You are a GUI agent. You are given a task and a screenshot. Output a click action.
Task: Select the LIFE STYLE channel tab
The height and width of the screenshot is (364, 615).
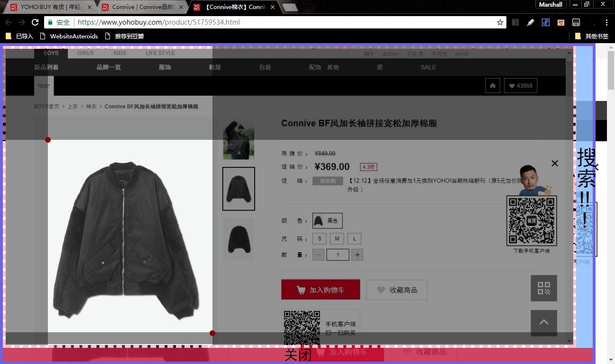(160, 53)
